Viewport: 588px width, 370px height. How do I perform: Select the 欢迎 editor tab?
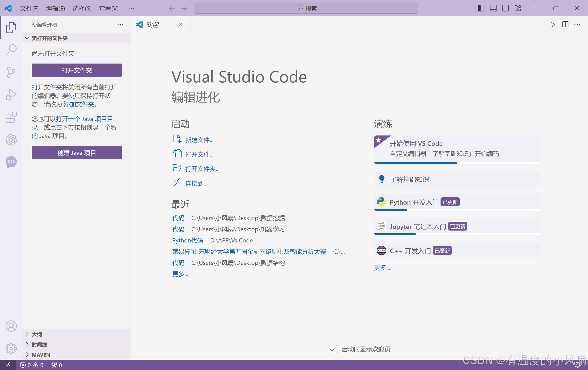[152, 25]
